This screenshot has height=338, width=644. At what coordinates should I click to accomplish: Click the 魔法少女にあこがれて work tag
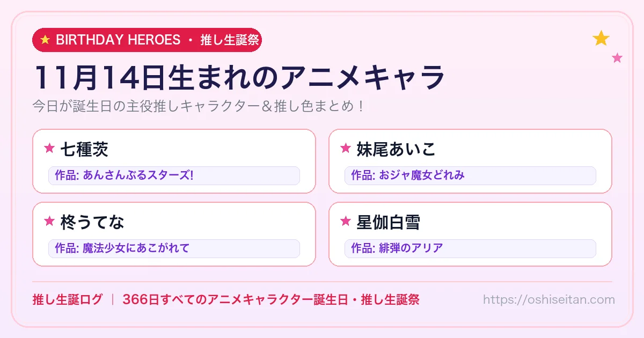point(174,248)
